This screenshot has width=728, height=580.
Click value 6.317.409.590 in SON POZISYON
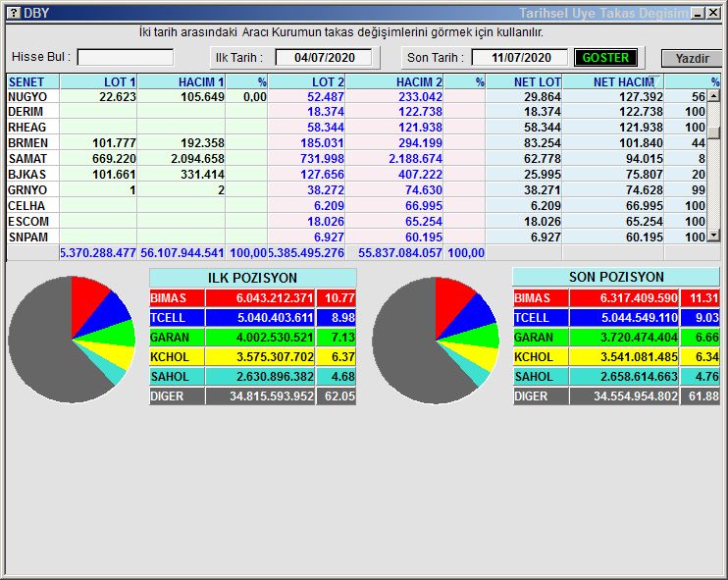639,297
